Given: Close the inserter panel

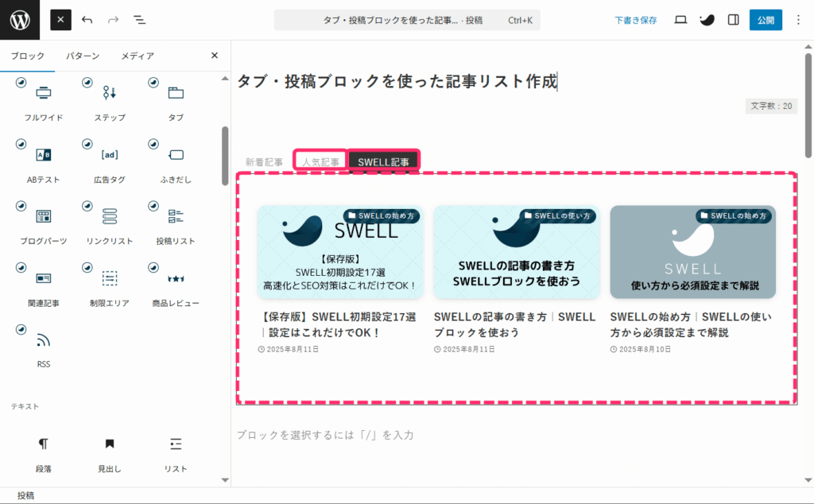Looking at the screenshot, I should [215, 55].
